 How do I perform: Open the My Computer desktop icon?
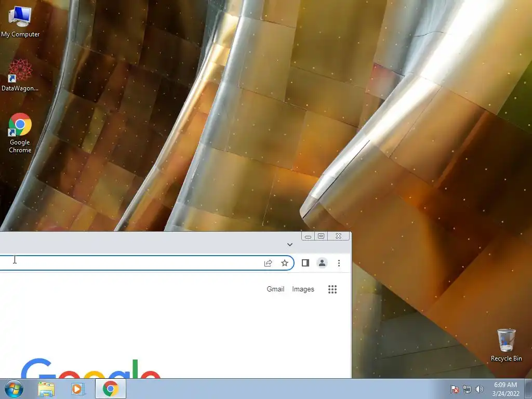pos(20,22)
